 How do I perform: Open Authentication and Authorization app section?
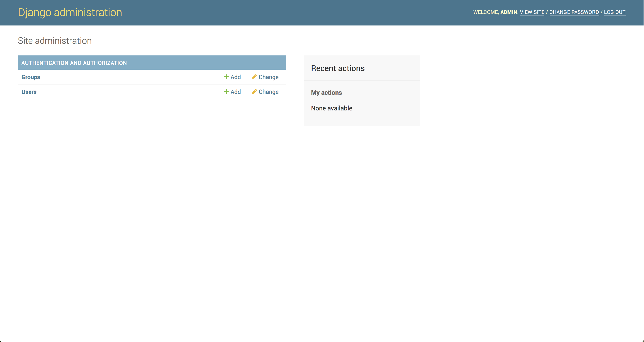(74, 63)
